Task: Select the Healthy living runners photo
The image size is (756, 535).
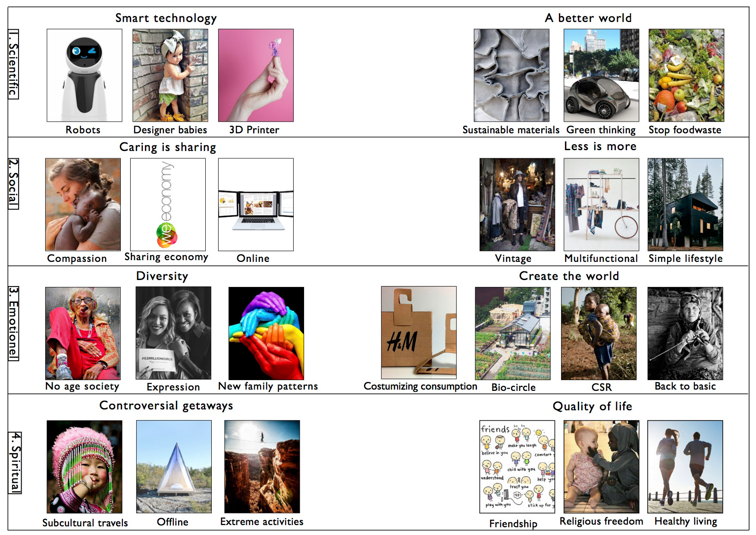Action: (x=685, y=467)
